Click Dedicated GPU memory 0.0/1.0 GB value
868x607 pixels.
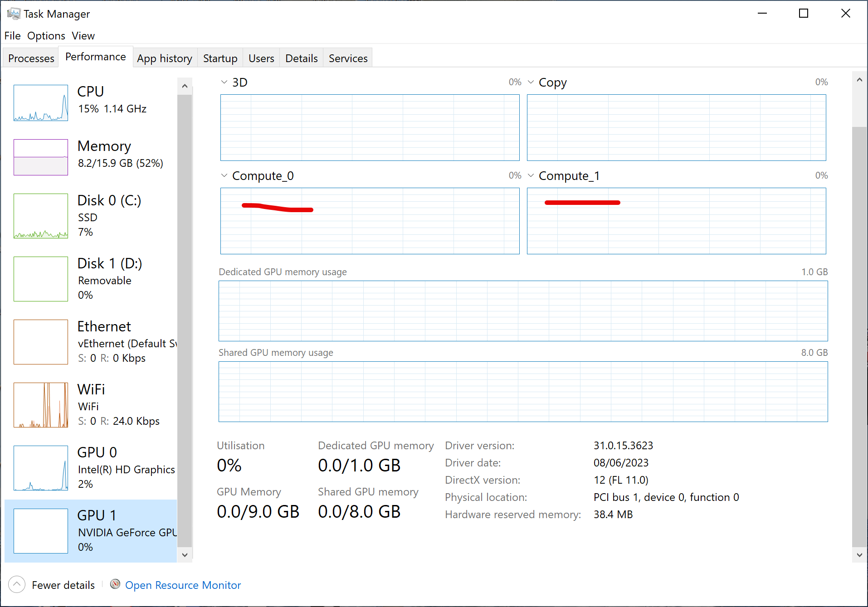(x=359, y=466)
